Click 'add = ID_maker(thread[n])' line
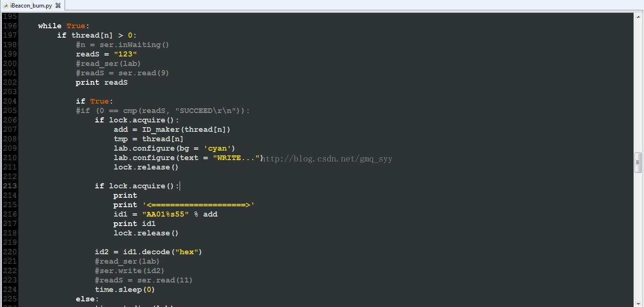This screenshot has height=307, width=644. click(x=172, y=129)
